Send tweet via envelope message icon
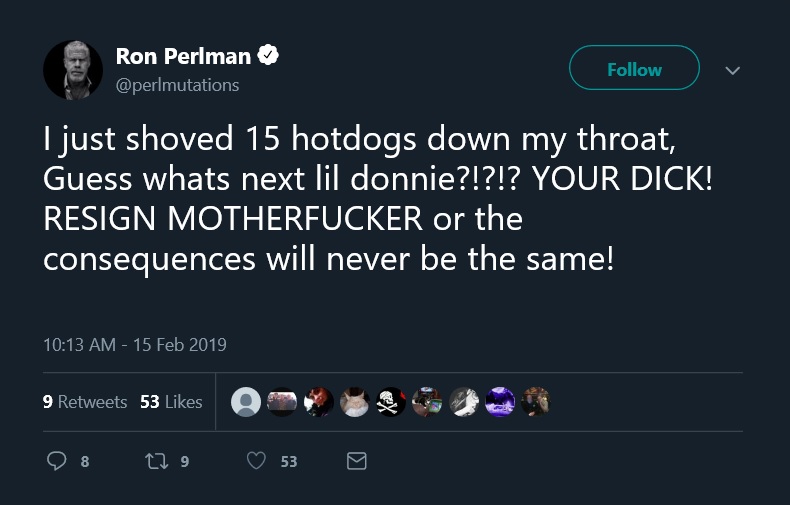This screenshot has width=790, height=505. 357,461
